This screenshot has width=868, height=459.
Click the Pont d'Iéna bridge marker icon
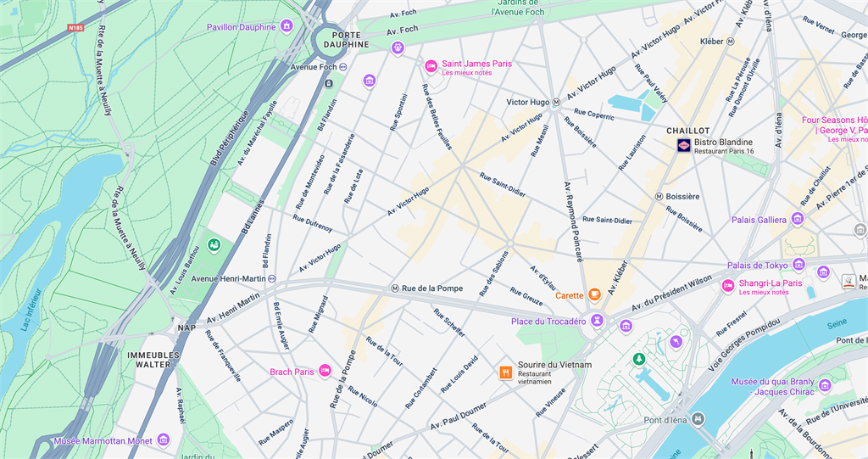(698, 418)
